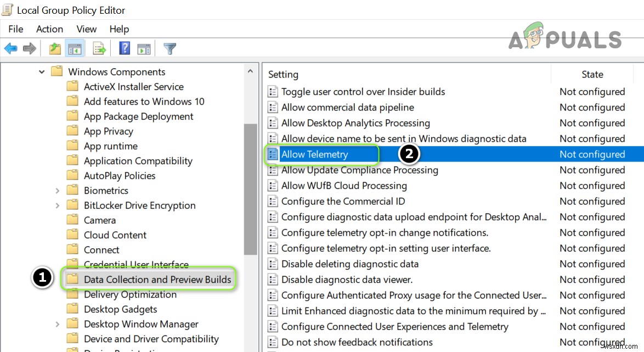
Task: Select the Allow WUfB Cloud Processing setting
Action: 344,186
